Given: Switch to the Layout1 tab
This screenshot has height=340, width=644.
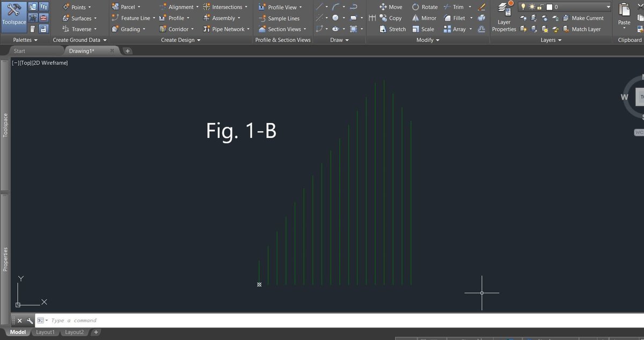Looking at the screenshot, I should click(45, 331).
